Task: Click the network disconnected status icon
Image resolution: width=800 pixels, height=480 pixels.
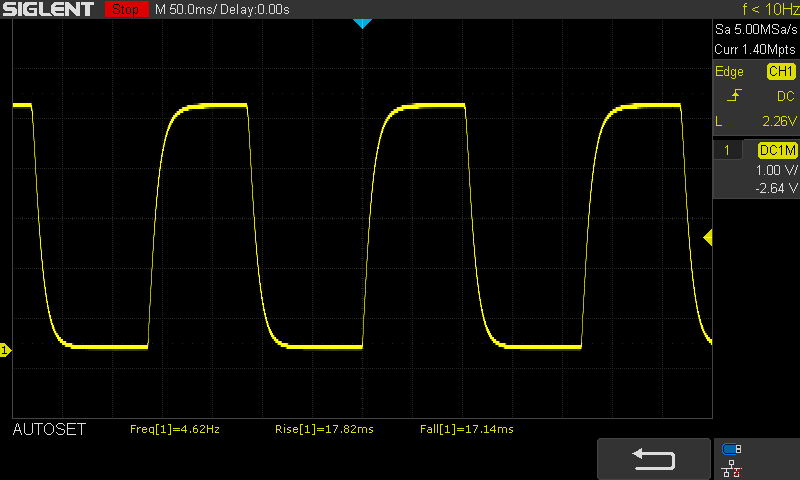Action: (x=732, y=469)
